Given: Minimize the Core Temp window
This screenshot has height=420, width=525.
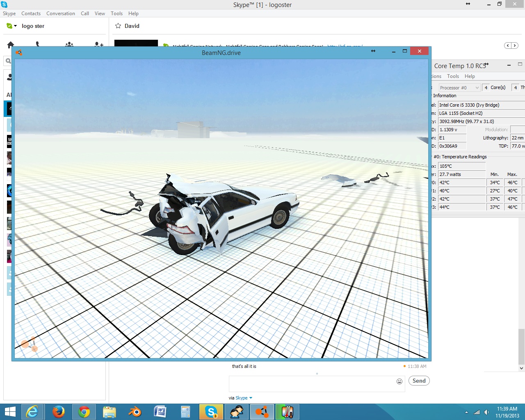Looking at the screenshot, I should tap(509, 65).
